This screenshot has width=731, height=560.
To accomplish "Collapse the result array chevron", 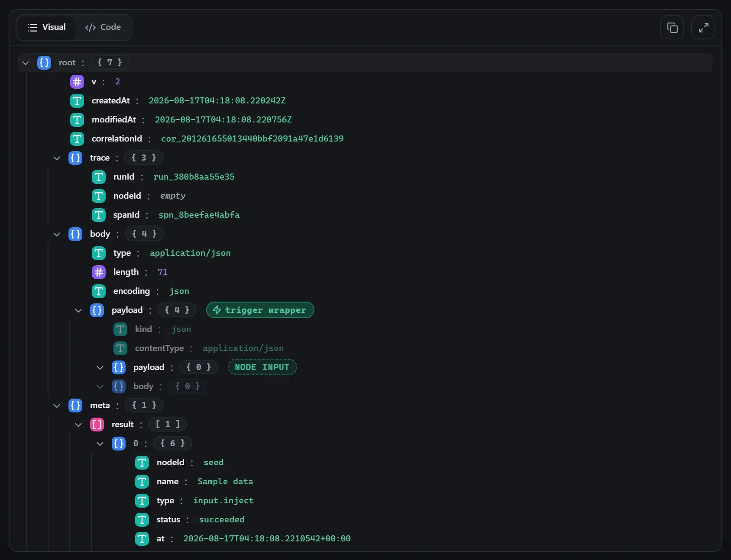I will pos(78,425).
